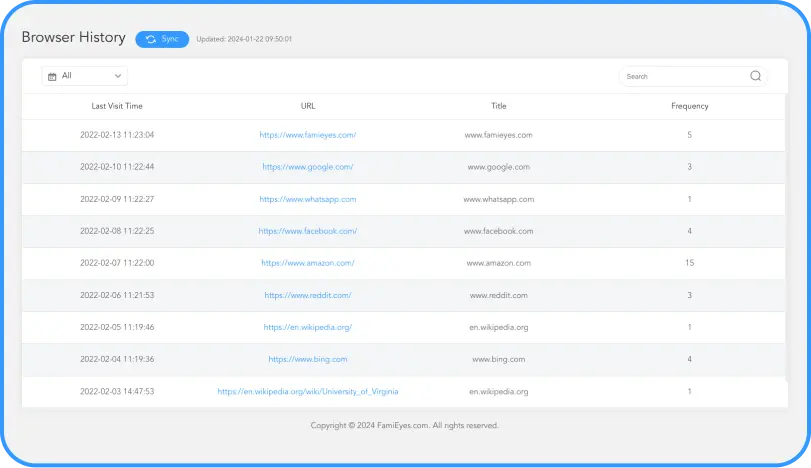Open the bing.com URL link
811x468 pixels.
click(308, 359)
